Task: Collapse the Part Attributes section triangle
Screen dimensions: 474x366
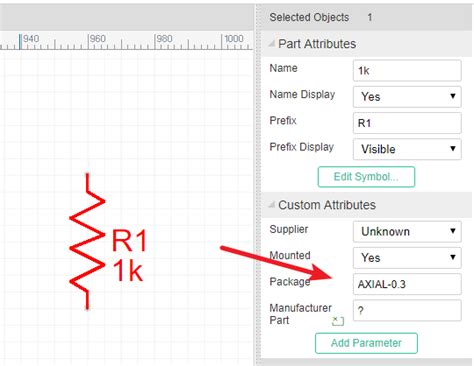Action: [x=272, y=44]
